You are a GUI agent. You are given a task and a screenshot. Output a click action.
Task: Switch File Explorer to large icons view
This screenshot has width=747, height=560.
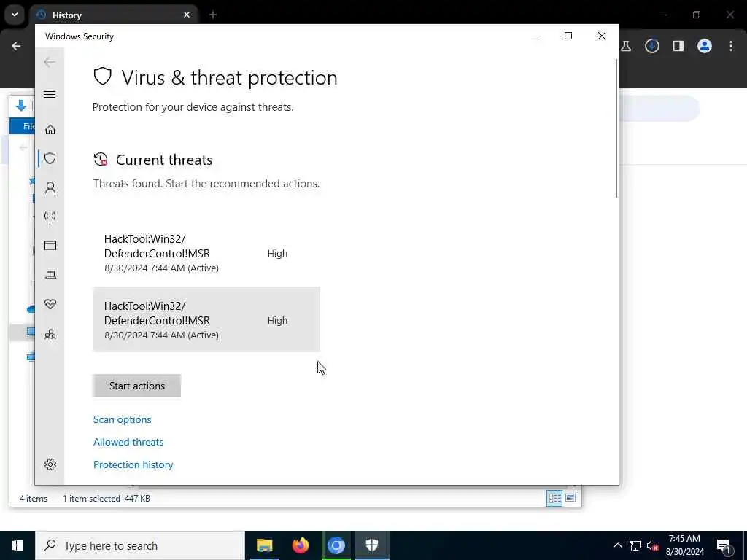[x=570, y=498]
